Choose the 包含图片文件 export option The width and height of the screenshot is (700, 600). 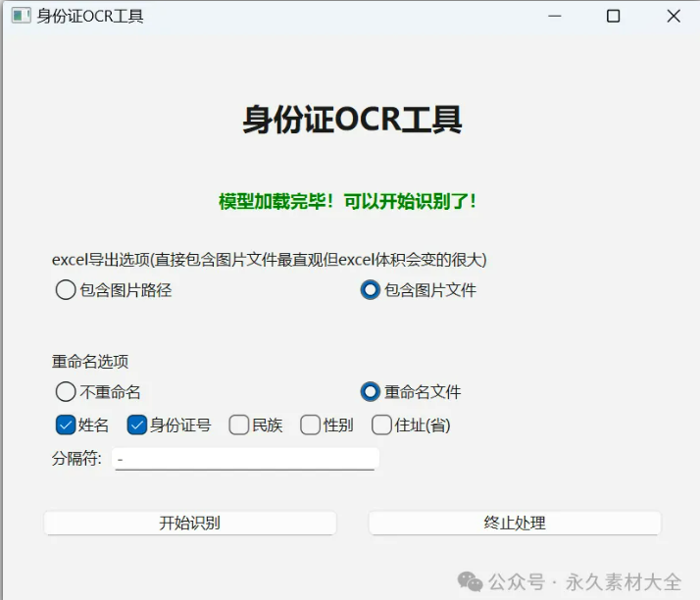(371, 290)
